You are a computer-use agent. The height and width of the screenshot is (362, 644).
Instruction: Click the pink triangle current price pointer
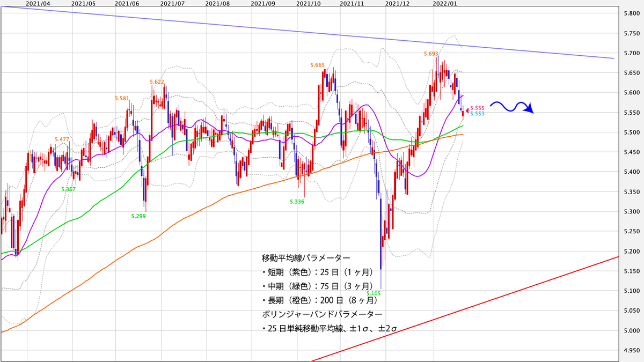click(x=466, y=111)
